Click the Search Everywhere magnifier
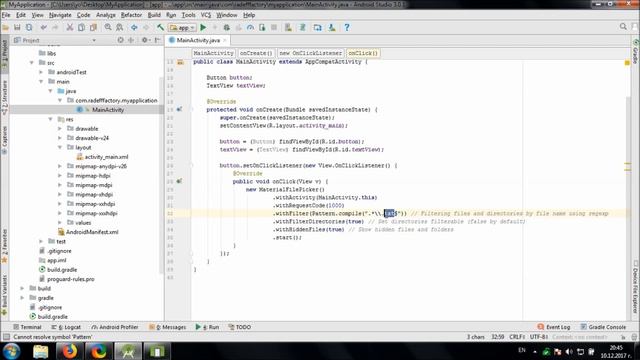Image resolution: width=640 pixels, height=360 pixels. [x=623, y=27]
